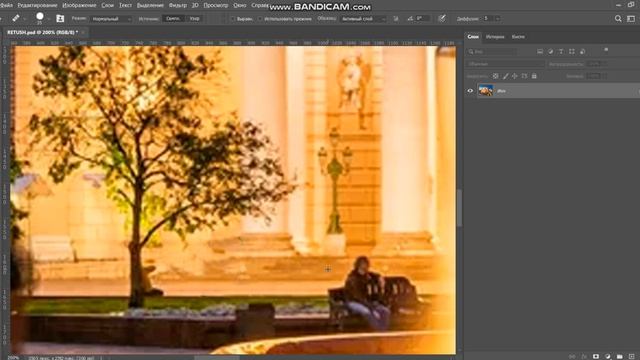Close the RETUSH.psd document tab
Viewport: 640px width, 360px height.
pyautogui.click(x=83, y=32)
